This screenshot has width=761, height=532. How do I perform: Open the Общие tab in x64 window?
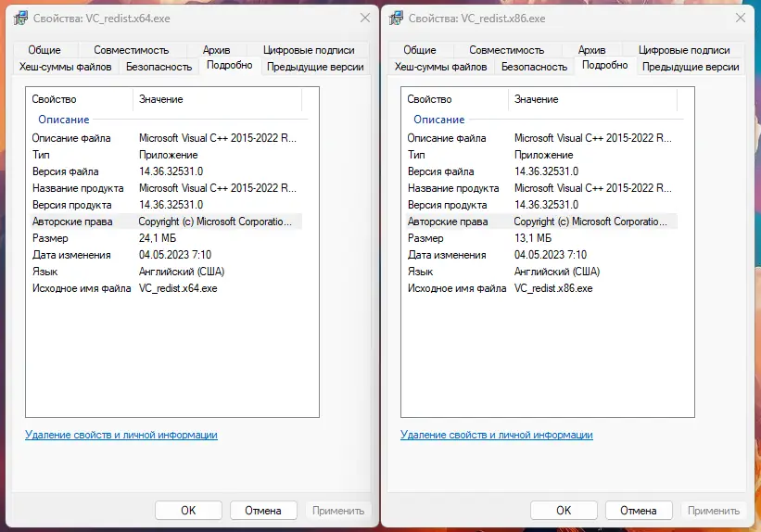(x=44, y=50)
